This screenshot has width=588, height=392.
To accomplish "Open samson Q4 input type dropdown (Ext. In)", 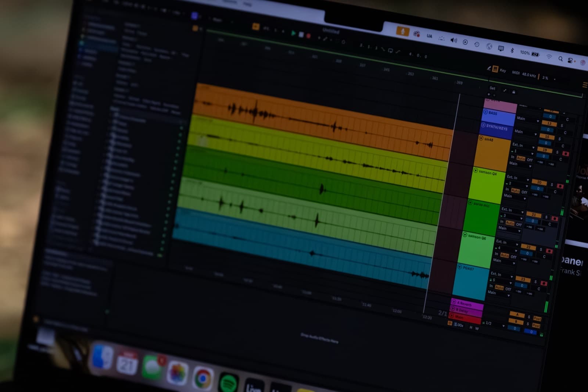I will point(518,178).
